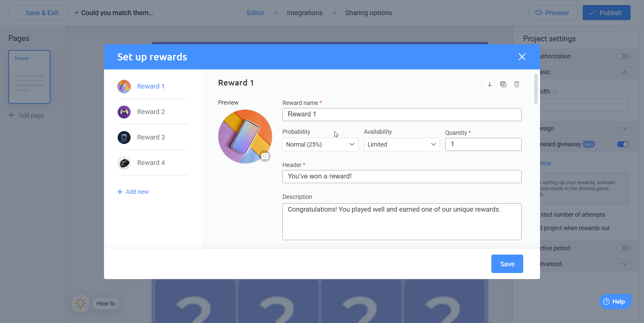
Task: Open the Probability dropdown
Action: coord(320,145)
